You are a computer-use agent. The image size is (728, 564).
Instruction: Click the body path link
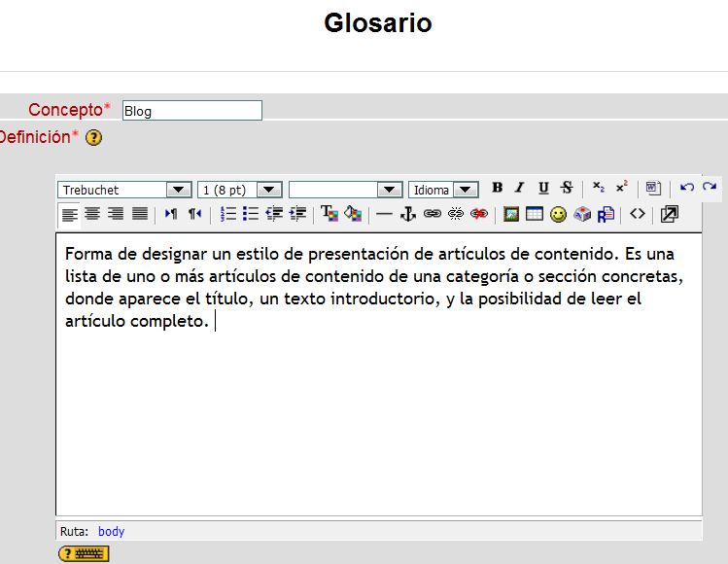coord(111,532)
